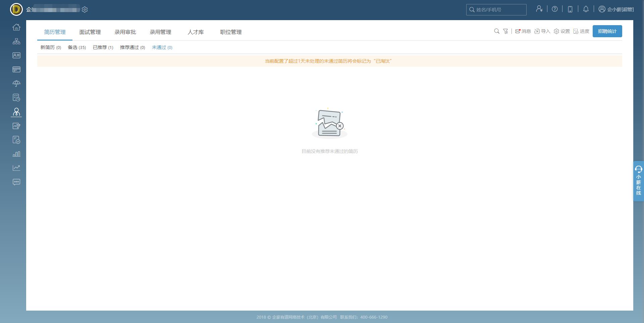Viewport: 644px width, 323px height.
Task: Open the approval document-check sidebar icon
Action: click(16, 140)
